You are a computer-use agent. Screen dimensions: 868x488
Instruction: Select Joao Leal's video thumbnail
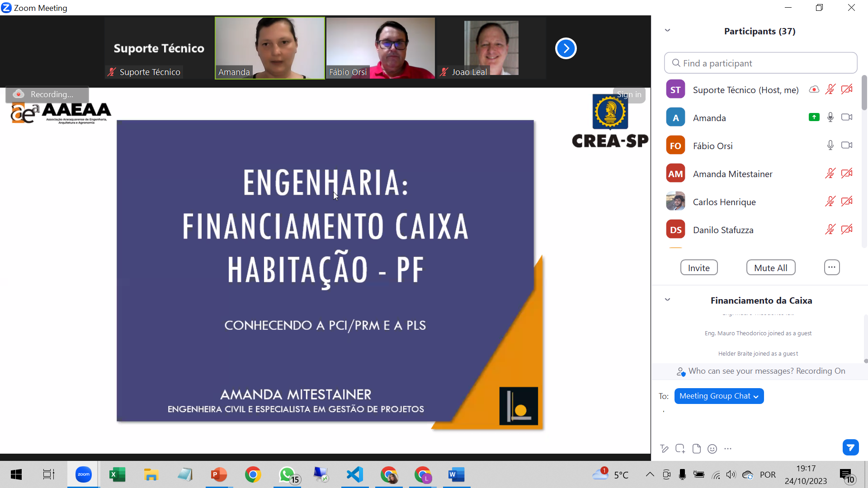(x=491, y=48)
